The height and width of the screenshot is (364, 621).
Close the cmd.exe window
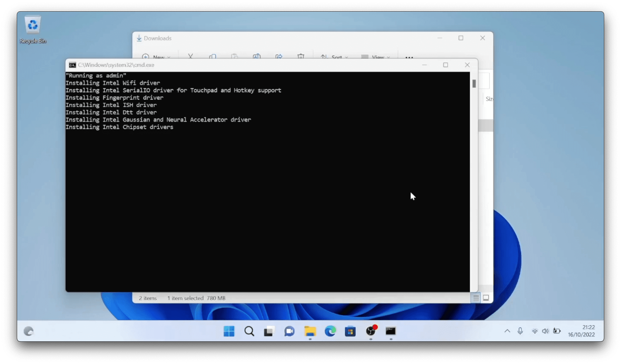467,65
